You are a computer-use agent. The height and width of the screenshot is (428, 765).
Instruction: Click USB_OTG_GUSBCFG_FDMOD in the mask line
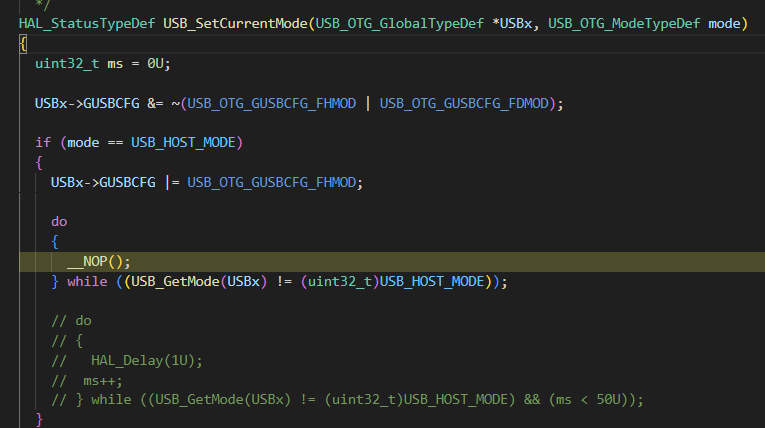coord(464,103)
